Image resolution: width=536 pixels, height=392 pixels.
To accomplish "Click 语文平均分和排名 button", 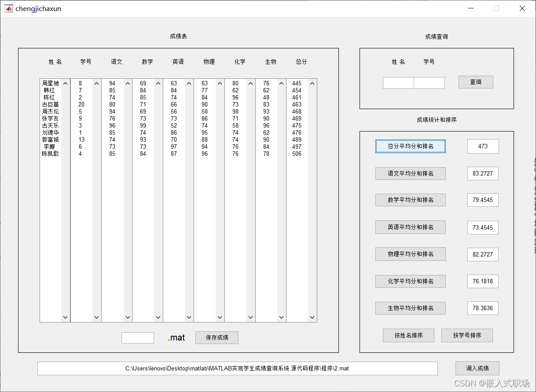I will click(x=410, y=173).
